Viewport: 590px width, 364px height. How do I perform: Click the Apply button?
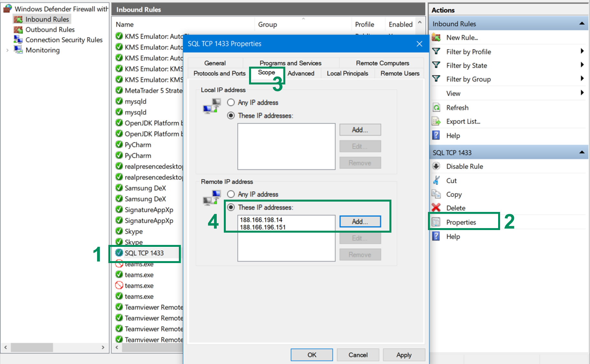pos(404,355)
